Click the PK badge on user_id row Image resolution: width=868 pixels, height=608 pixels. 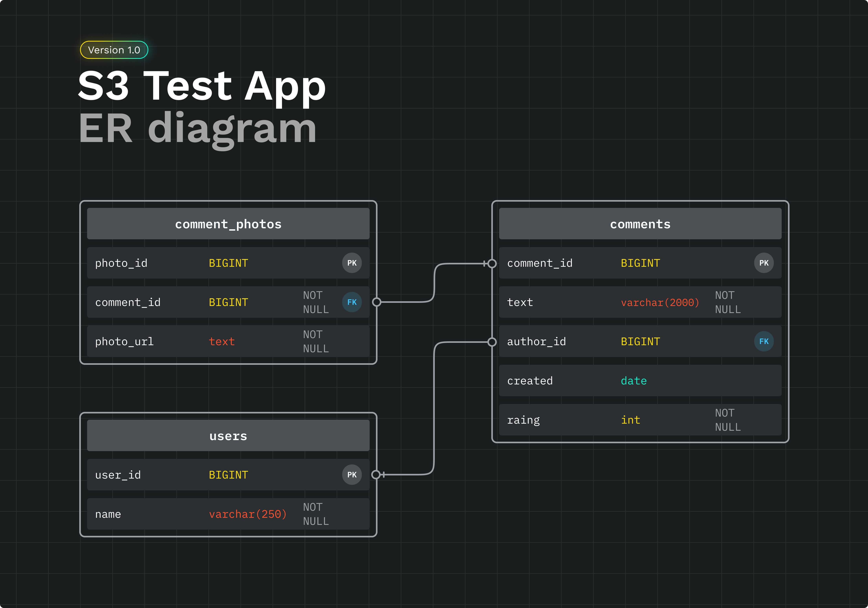point(352,475)
